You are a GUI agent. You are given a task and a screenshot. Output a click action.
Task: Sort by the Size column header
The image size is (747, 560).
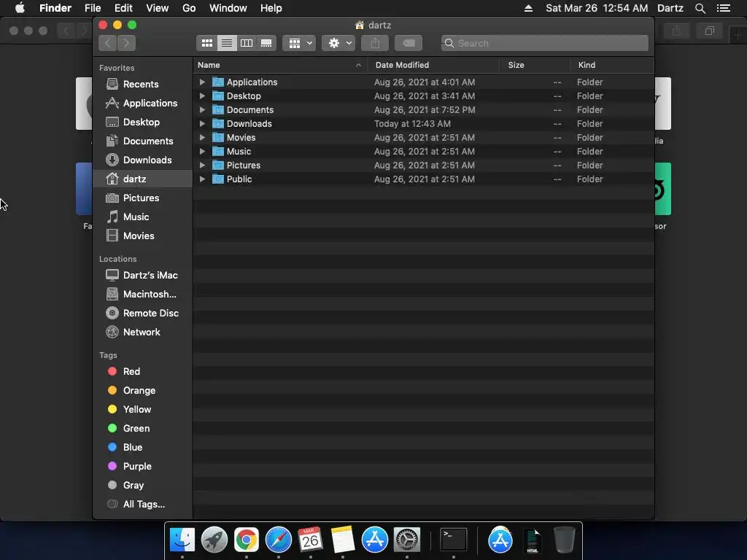[x=535, y=65]
